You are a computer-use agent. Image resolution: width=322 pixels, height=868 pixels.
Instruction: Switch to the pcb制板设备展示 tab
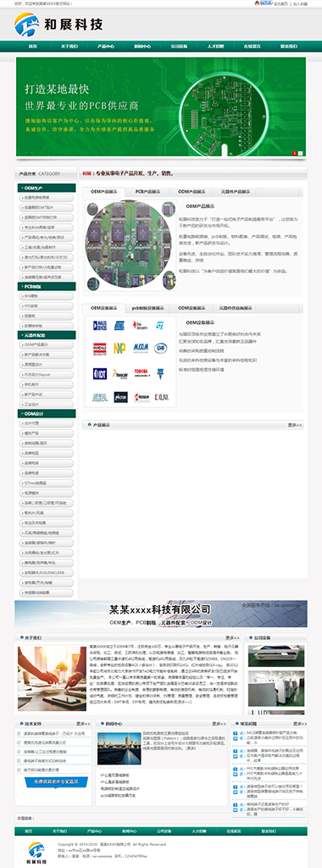(147, 308)
